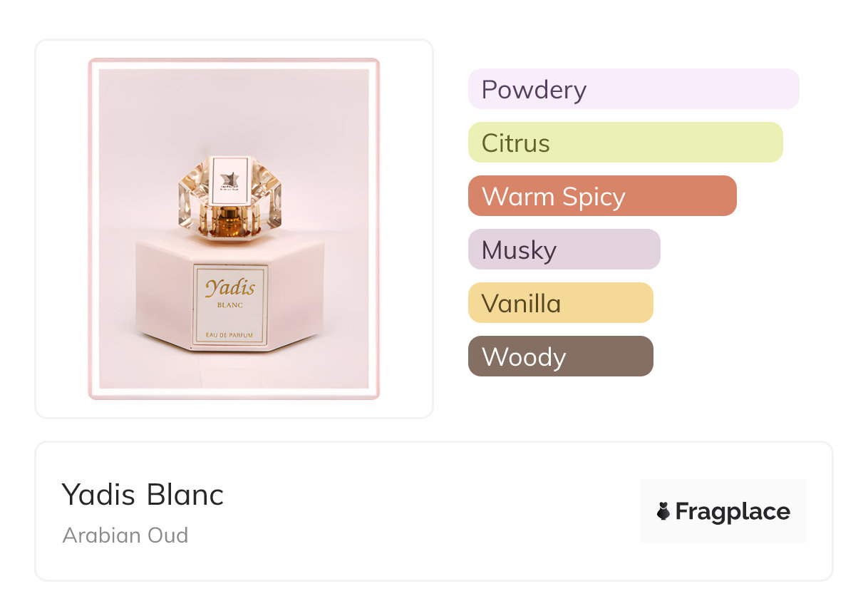Select the Citrus accord bar
Image resolution: width=868 pixels, height=616 pixels.
click(x=625, y=143)
